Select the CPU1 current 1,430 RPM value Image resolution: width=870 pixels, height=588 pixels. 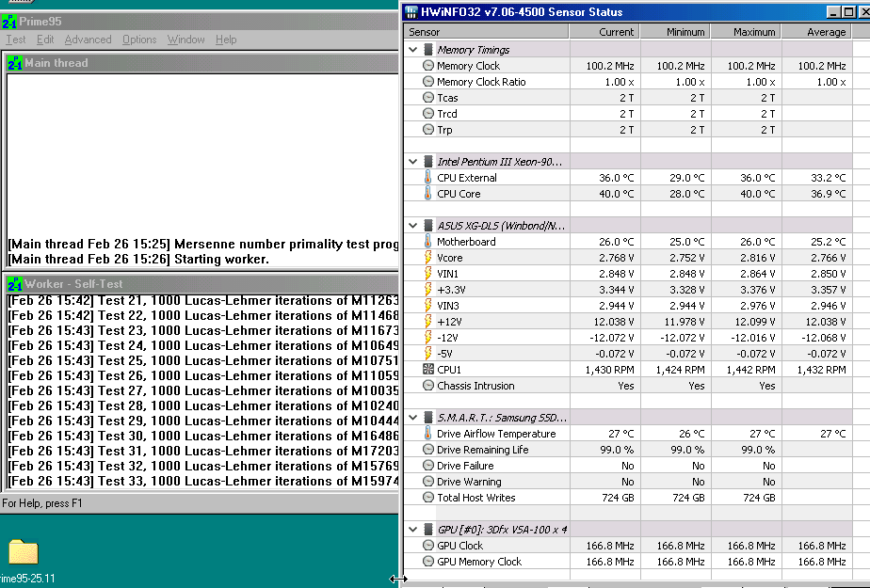pos(609,370)
